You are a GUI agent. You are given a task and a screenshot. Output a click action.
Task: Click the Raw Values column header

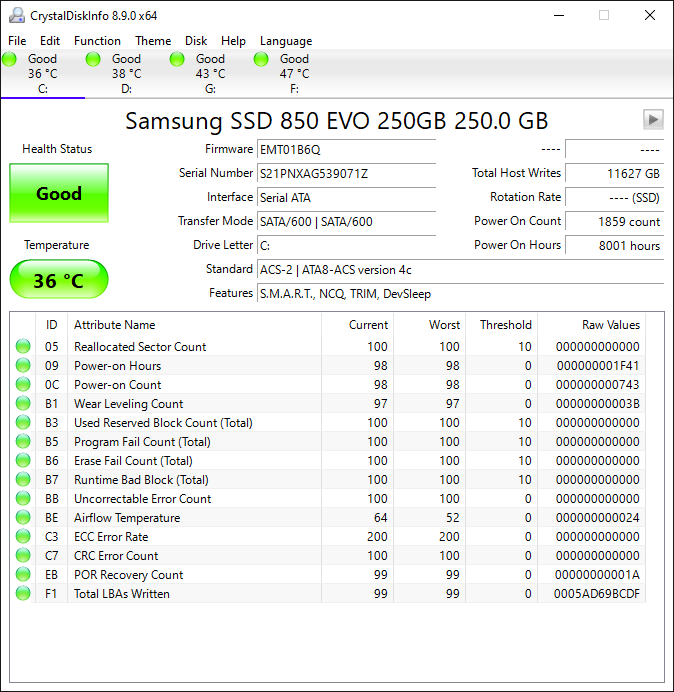click(x=591, y=325)
